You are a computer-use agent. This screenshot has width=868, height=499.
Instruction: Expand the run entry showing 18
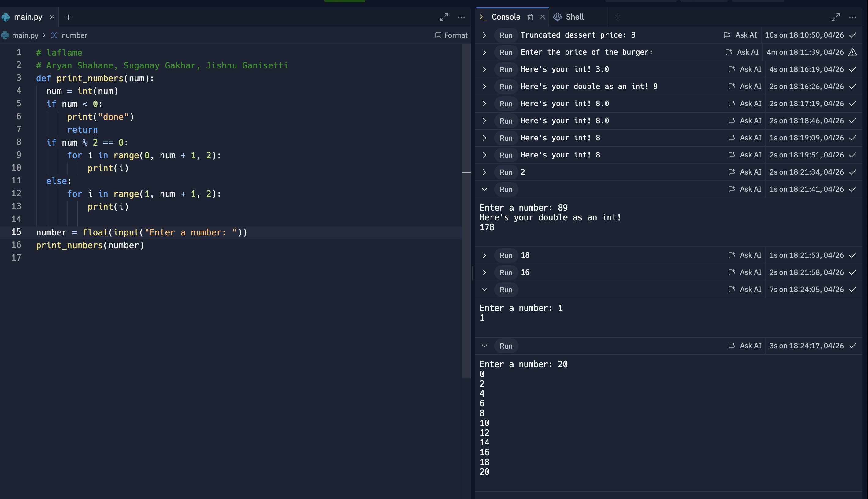(484, 255)
